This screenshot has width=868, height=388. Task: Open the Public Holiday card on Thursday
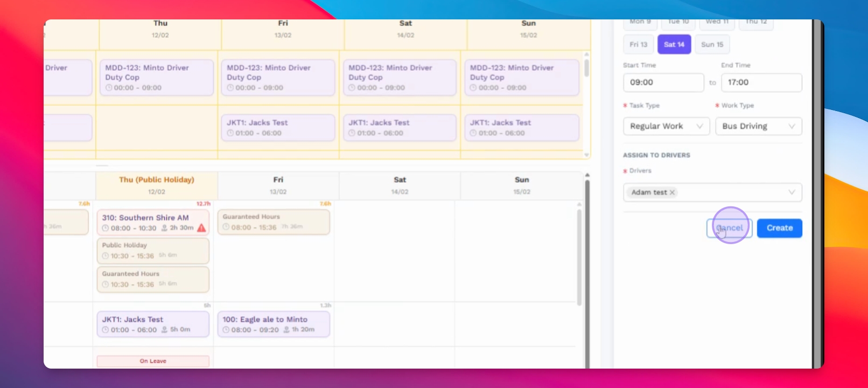tap(153, 251)
